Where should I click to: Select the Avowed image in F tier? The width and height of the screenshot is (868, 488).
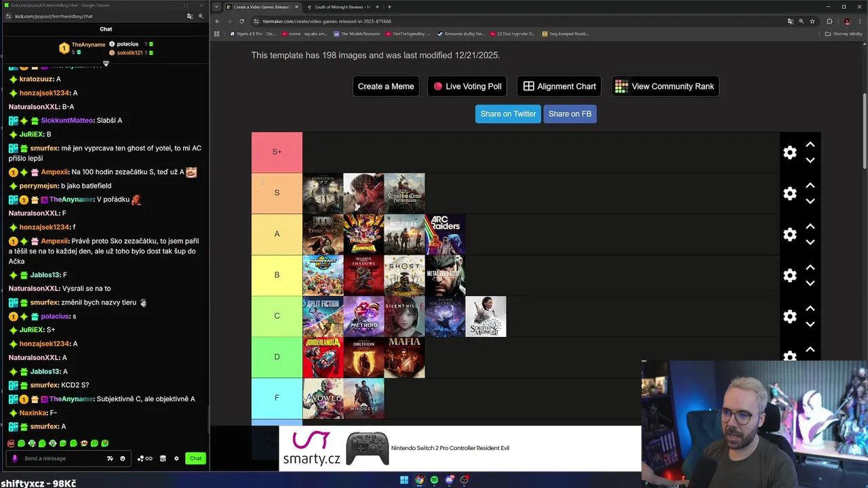(323, 399)
